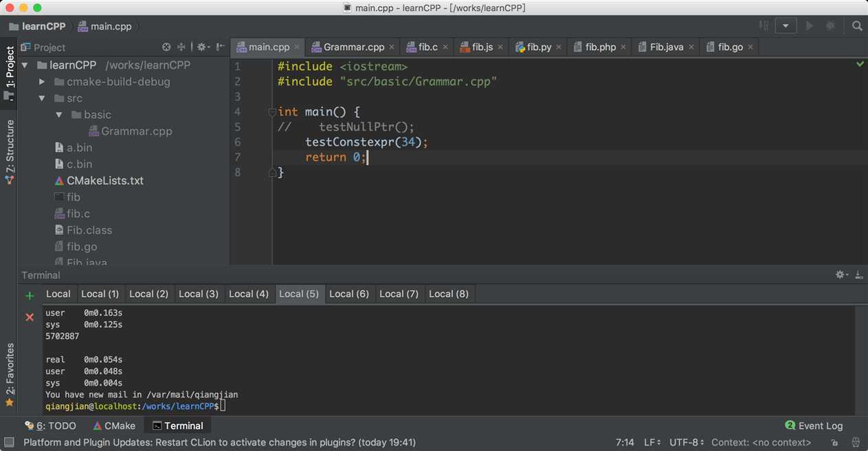Click the scroll from source target icon
This screenshot has height=451, width=868.
click(x=166, y=47)
